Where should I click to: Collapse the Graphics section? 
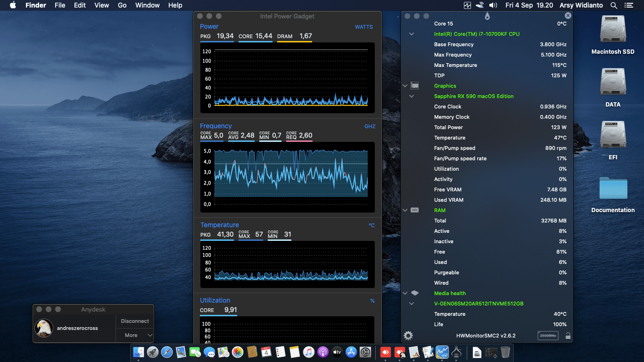pos(405,86)
